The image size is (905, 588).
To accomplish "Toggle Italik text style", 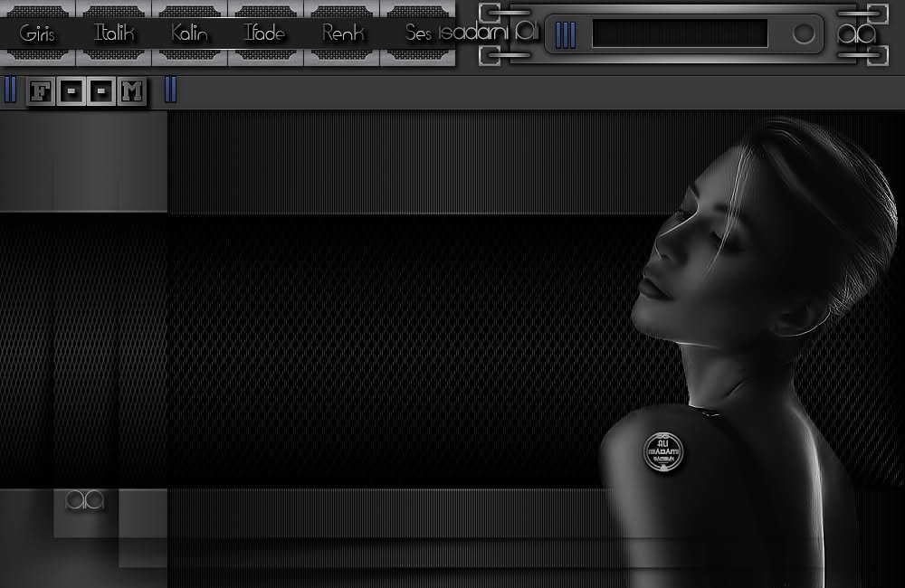I will click(114, 33).
